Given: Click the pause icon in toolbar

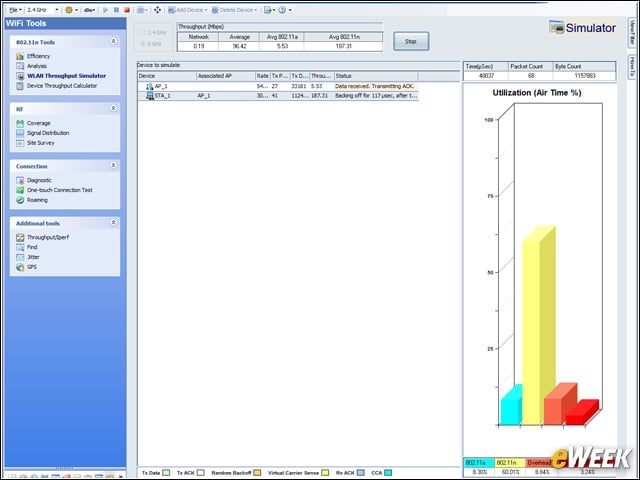Looking at the screenshot, I should coord(116,10).
